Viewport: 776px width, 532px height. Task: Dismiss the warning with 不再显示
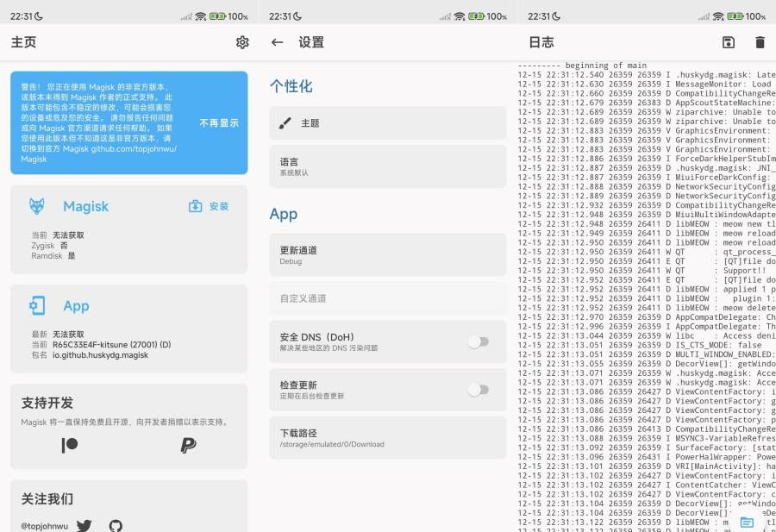click(219, 123)
